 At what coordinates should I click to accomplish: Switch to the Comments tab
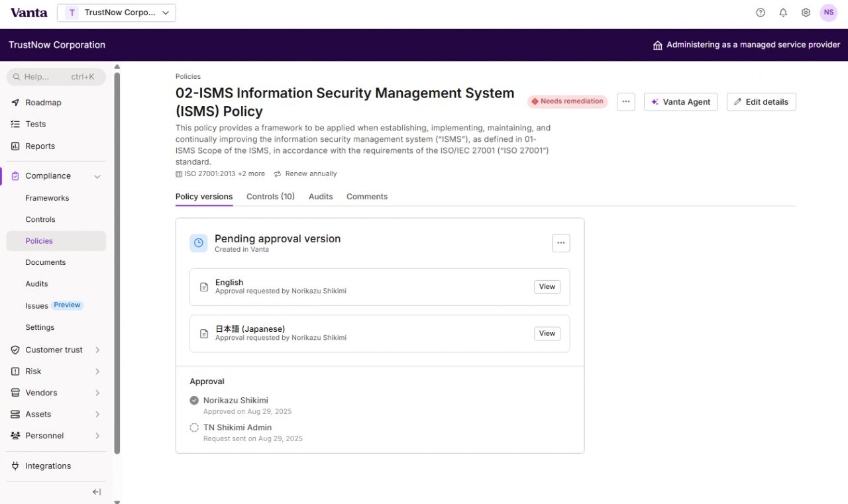[367, 197]
